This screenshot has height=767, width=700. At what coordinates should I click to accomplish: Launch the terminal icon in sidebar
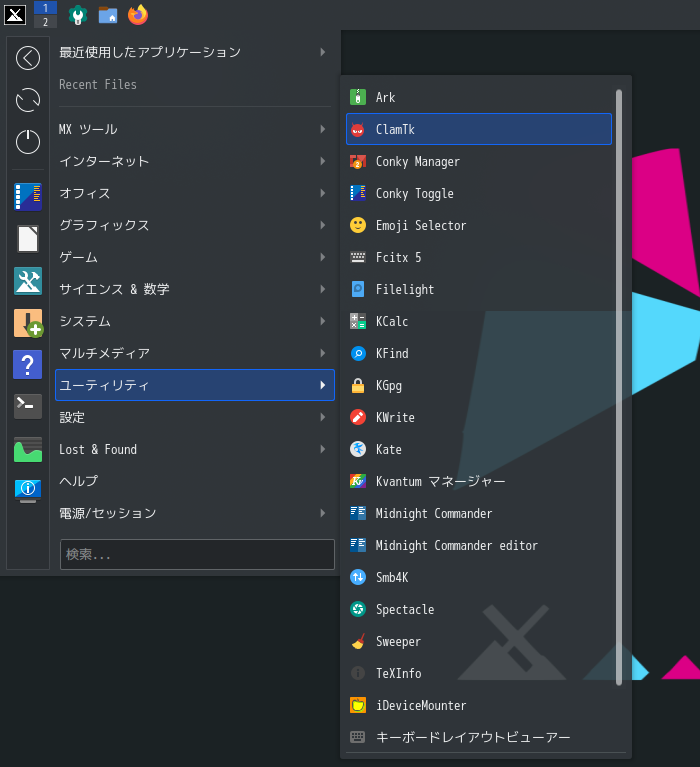[28, 406]
